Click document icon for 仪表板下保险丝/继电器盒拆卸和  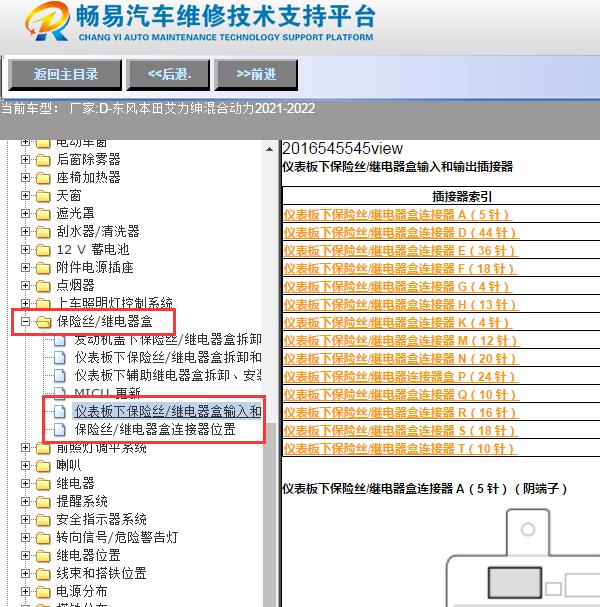click(x=60, y=357)
